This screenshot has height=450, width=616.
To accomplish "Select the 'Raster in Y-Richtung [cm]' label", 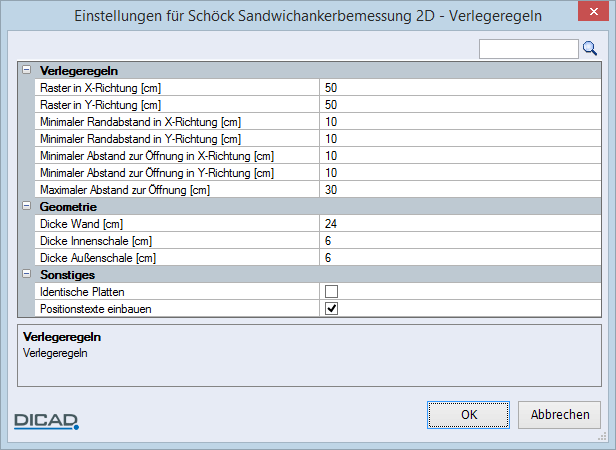I will click(101, 105).
